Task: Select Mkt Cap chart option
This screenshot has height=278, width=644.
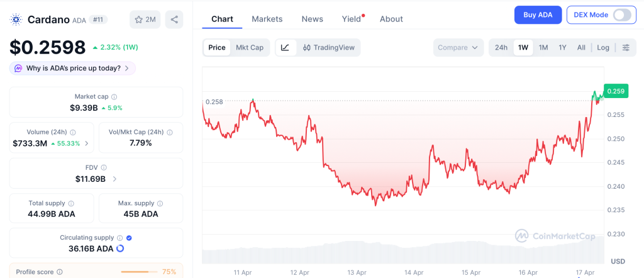Action: [x=250, y=47]
